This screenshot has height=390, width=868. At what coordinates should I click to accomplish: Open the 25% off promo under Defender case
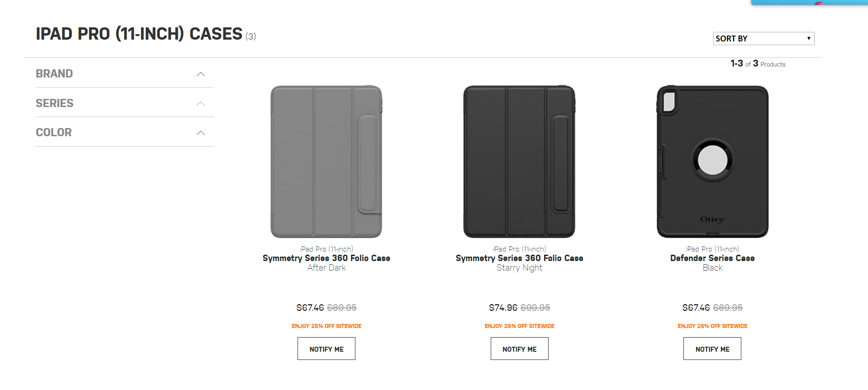712,326
